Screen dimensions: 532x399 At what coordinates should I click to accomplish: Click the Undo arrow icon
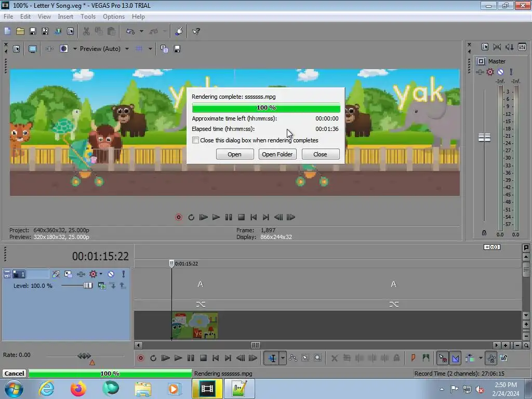(x=130, y=31)
